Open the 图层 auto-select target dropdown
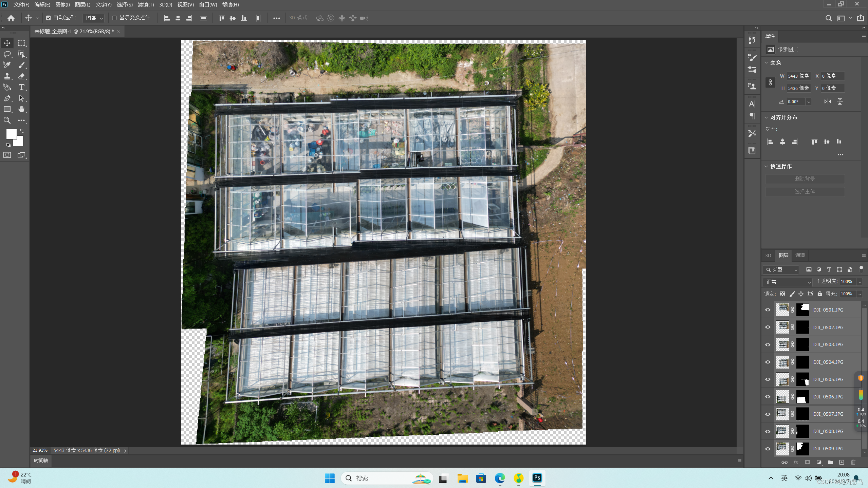The width and height of the screenshot is (868, 488). point(94,18)
